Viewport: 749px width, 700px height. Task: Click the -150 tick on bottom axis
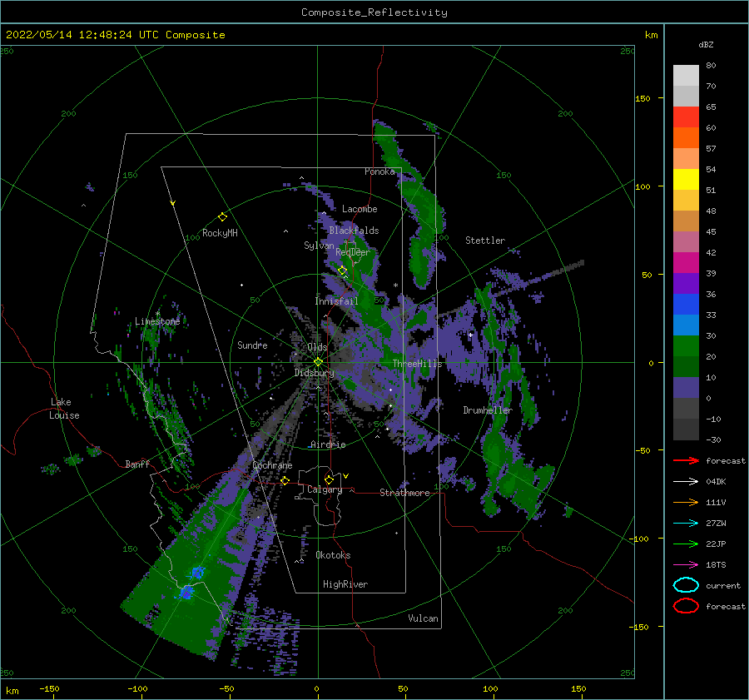point(49,688)
